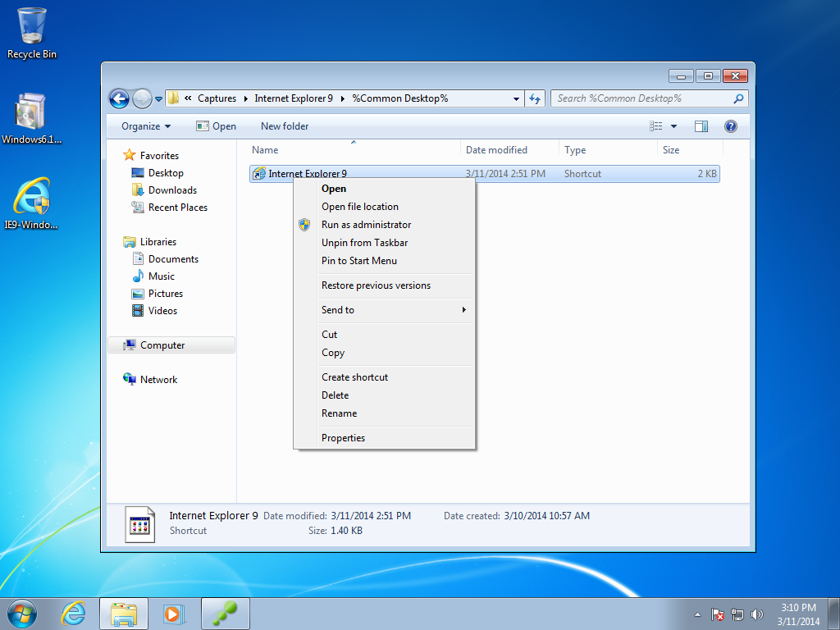
Task: Click Favorites in the navigation pane
Action: (x=159, y=155)
